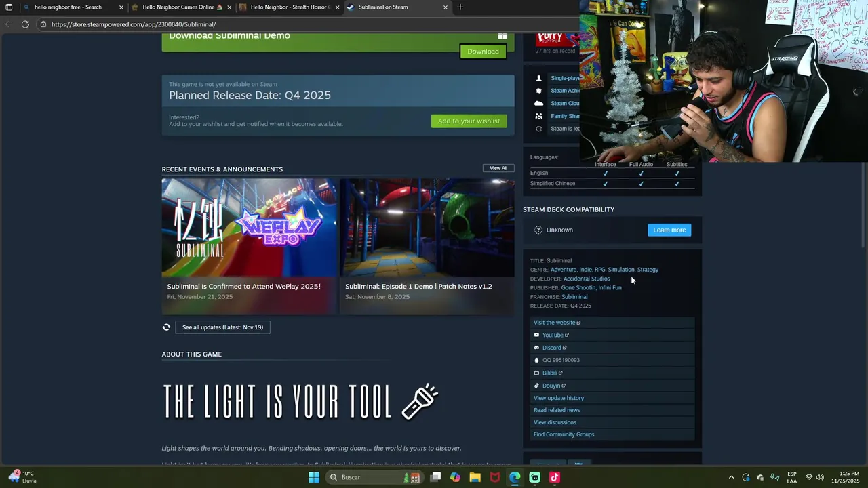Click View discussions link
868x488 pixels.
(555, 422)
